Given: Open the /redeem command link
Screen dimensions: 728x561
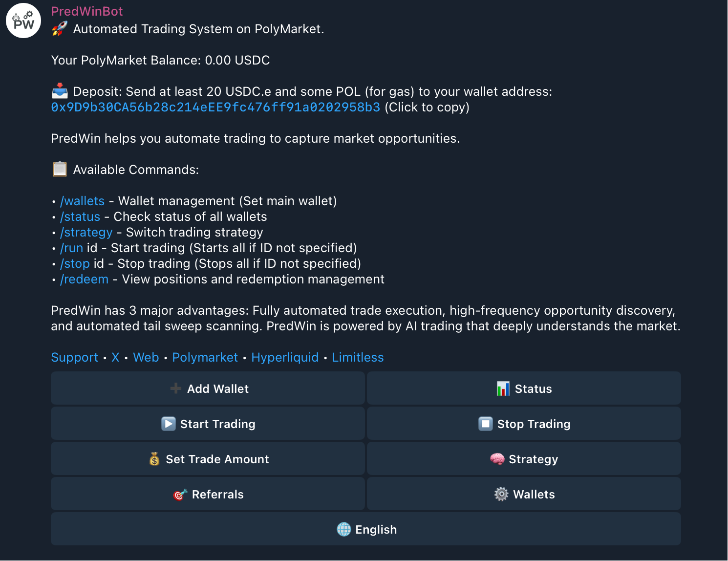Looking at the screenshot, I should [85, 279].
